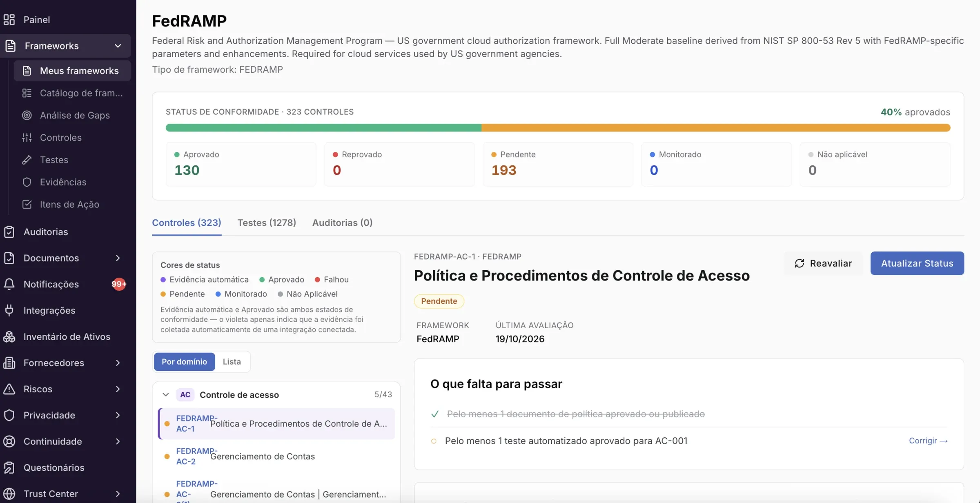Click the orange pending progress bar segment

tap(716, 128)
